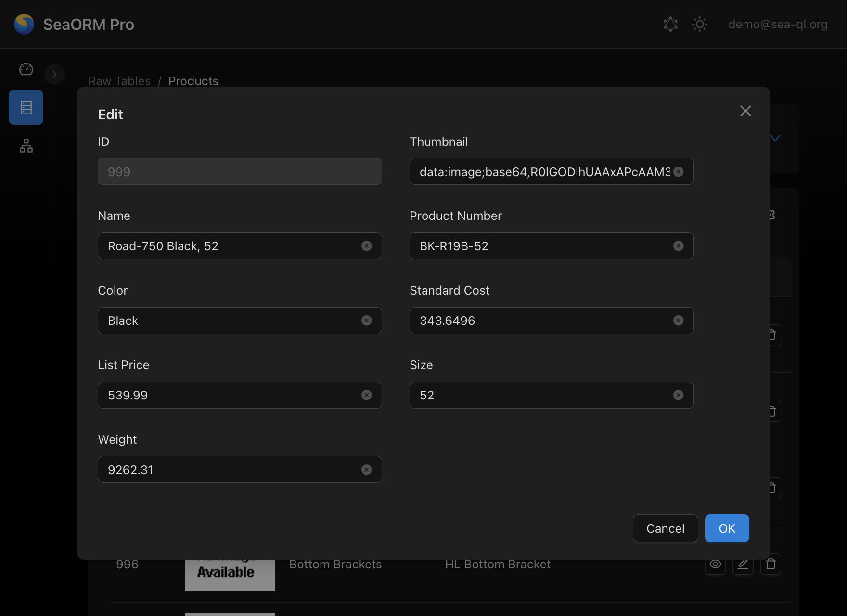Clear the Thumbnail field contents

coord(678,172)
